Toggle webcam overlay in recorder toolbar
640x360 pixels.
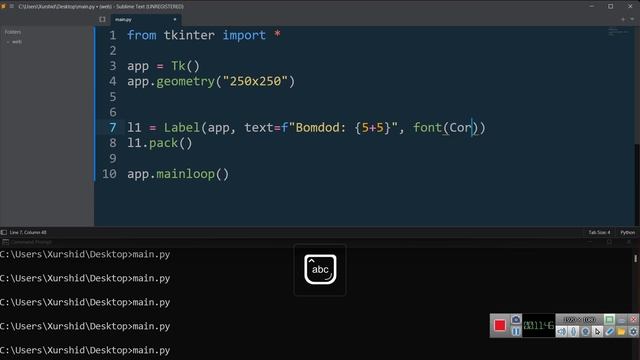tap(585, 331)
